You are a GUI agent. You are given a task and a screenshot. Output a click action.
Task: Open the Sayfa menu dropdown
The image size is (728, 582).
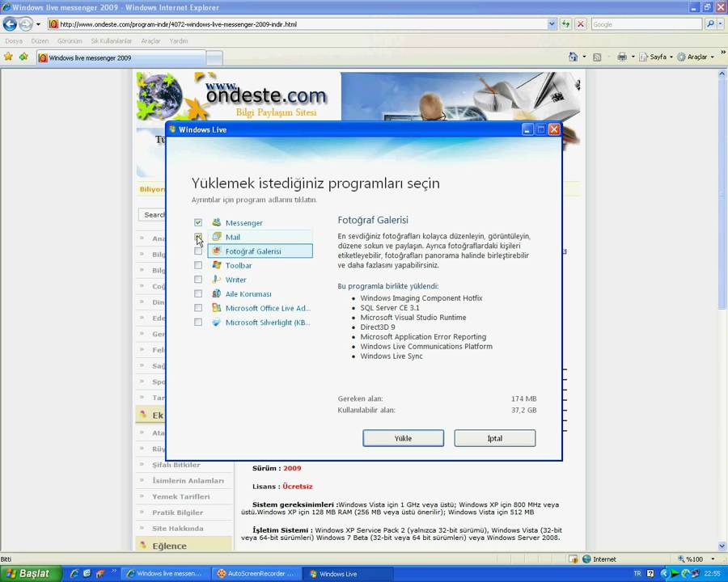656,57
